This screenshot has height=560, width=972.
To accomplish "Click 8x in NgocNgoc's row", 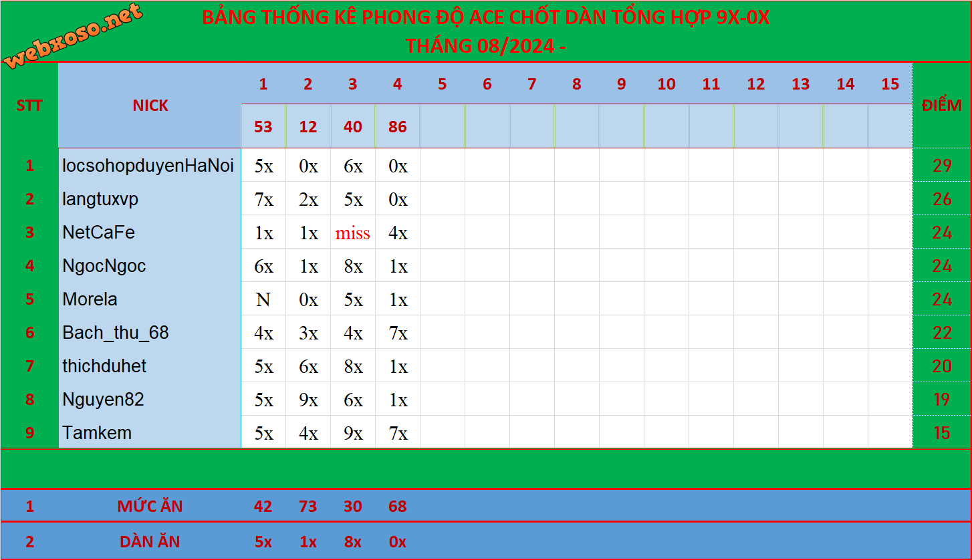I will 353,266.
